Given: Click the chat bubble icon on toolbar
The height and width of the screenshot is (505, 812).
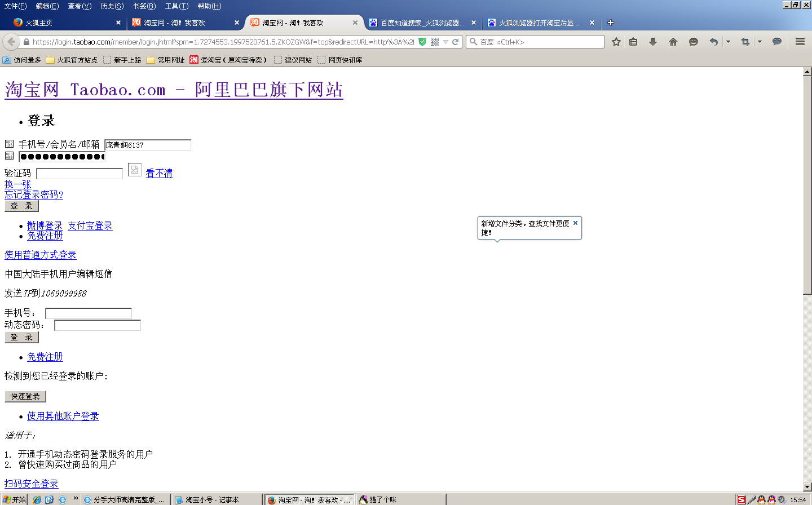Looking at the screenshot, I should pos(777,41).
